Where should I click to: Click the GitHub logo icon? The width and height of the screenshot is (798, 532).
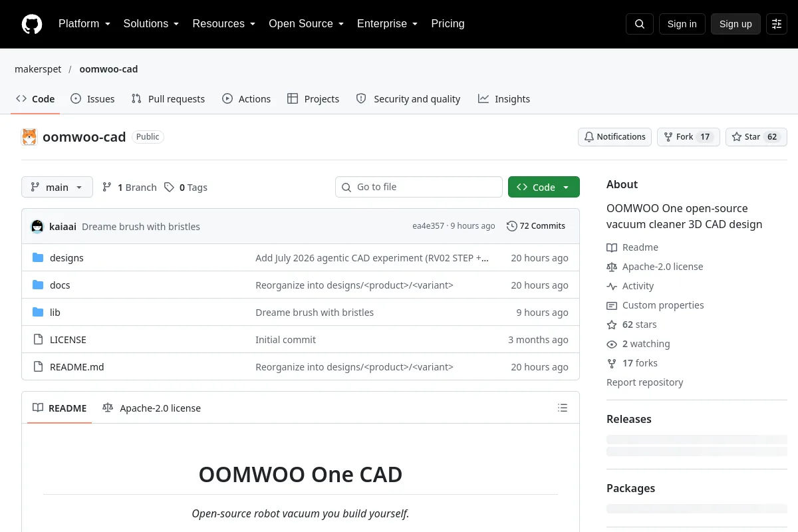[x=32, y=24]
